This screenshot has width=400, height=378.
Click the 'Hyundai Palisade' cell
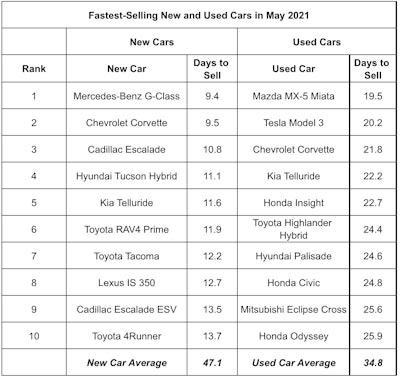click(293, 256)
